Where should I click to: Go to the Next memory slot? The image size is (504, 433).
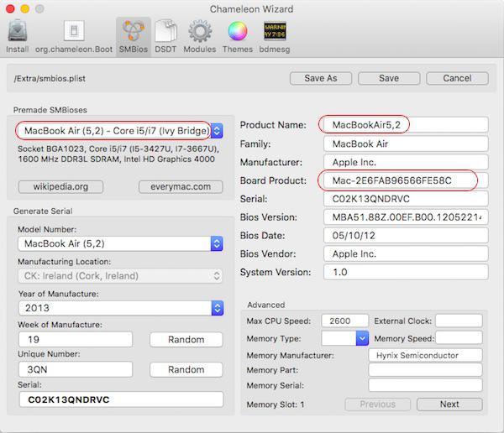(x=449, y=404)
